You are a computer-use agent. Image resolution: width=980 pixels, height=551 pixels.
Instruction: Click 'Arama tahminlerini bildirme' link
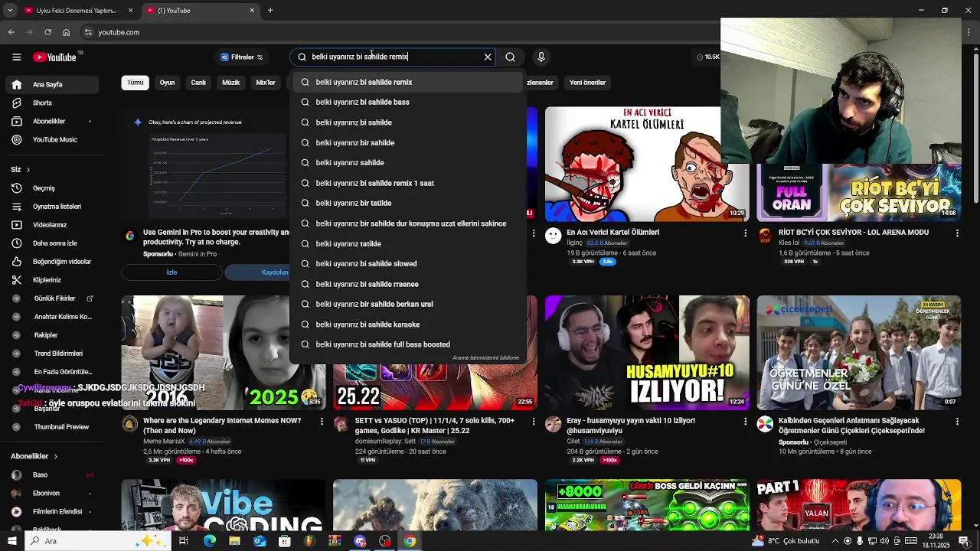tap(485, 358)
